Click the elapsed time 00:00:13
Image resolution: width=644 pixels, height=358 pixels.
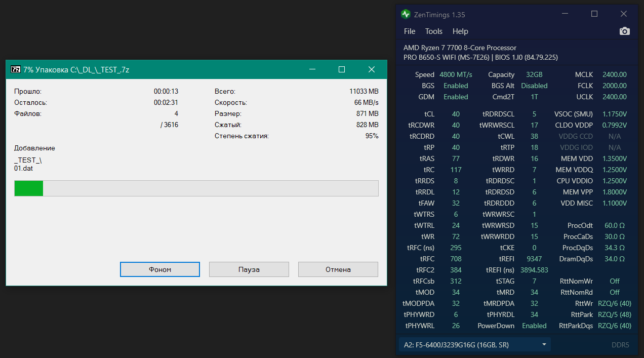[x=166, y=92]
